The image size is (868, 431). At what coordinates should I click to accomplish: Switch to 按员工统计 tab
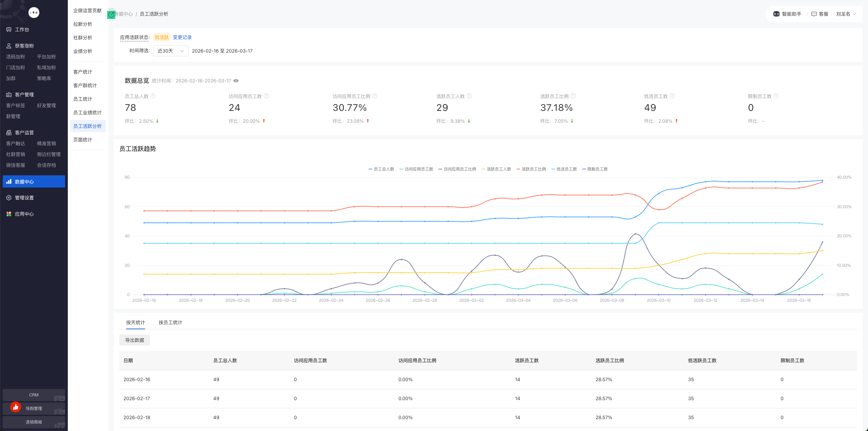coord(170,322)
